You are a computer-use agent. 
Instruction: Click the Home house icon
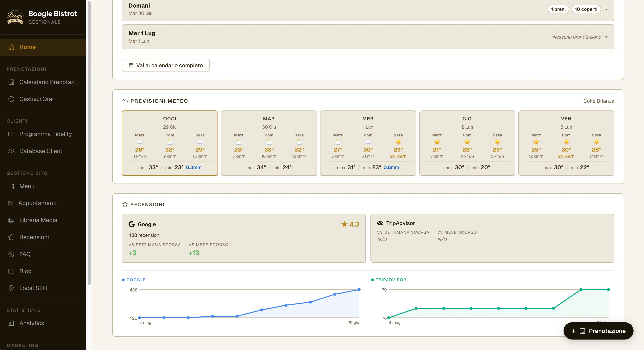pyautogui.click(x=11, y=47)
